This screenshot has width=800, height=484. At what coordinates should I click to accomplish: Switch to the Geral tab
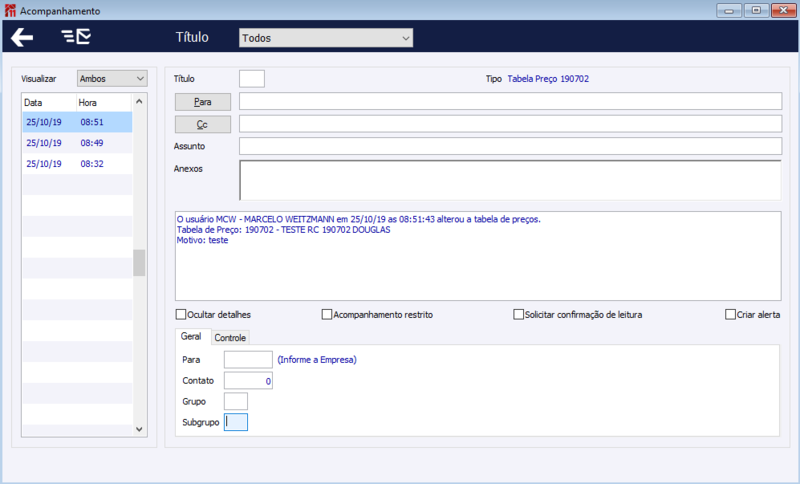pyautogui.click(x=191, y=337)
